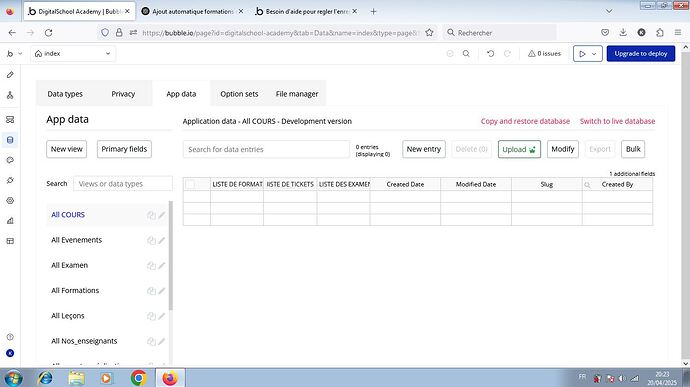This screenshot has width=690, height=387.
Task: Open the user account avatar in sidebar
Action: pos(10,353)
